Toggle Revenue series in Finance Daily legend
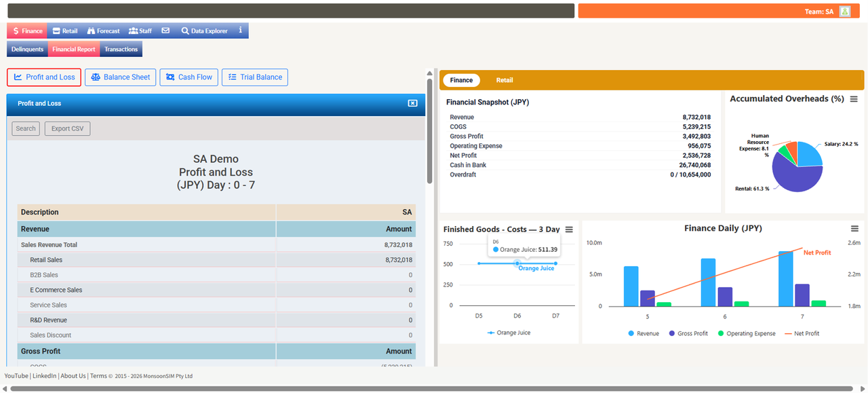 pyautogui.click(x=644, y=333)
